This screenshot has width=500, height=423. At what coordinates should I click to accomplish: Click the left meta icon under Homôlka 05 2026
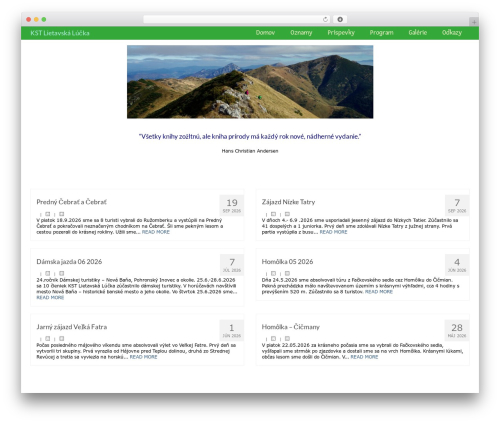tap(273, 273)
